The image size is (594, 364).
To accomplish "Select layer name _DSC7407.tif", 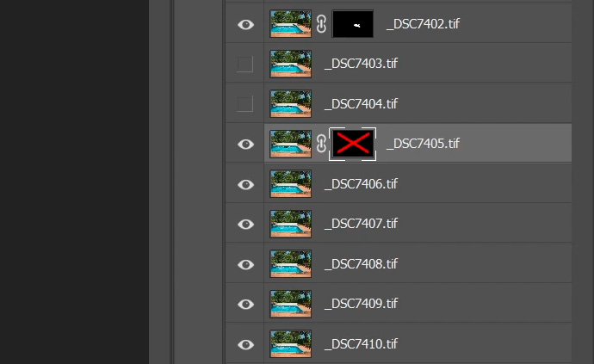I will [x=361, y=224].
